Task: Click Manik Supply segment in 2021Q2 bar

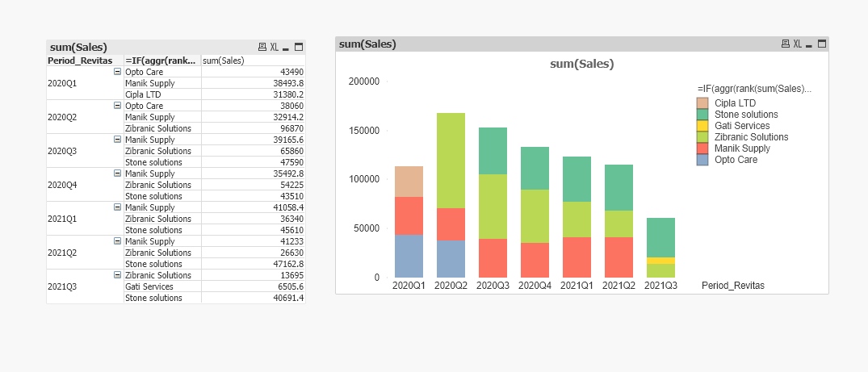Action: click(x=619, y=257)
